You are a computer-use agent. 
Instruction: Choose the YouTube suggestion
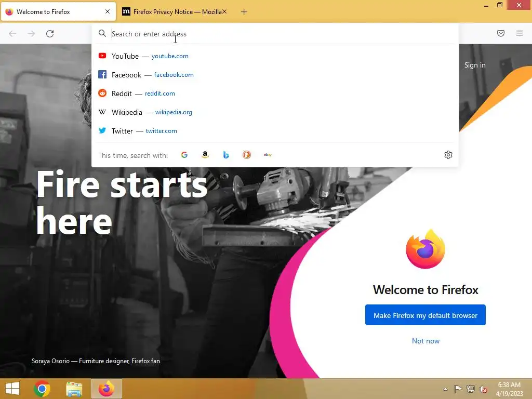click(x=275, y=56)
